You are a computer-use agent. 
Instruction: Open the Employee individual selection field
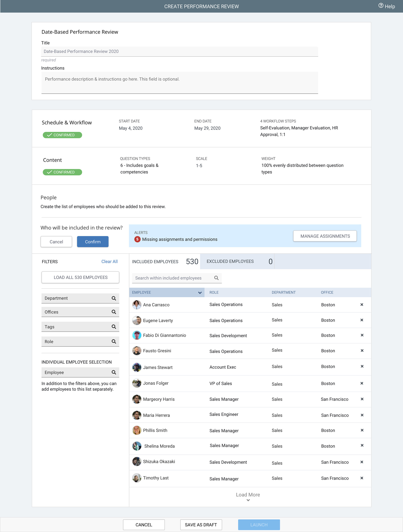[80, 372]
